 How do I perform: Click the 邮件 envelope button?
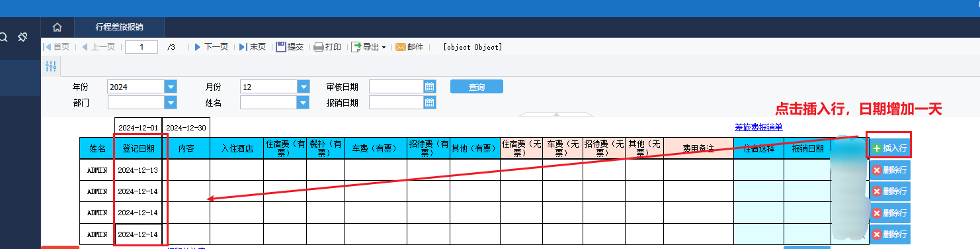(x=409, y=47)
